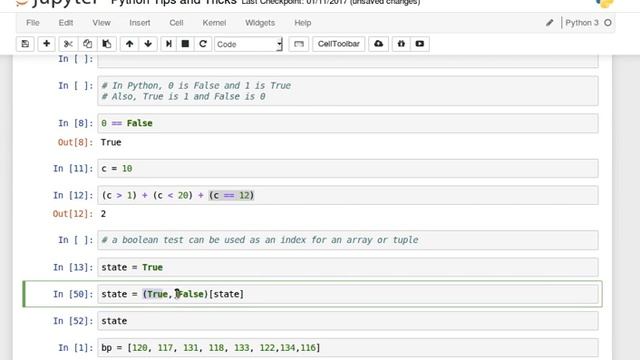Open the View menu
The image size is (640, 360).
101,23
